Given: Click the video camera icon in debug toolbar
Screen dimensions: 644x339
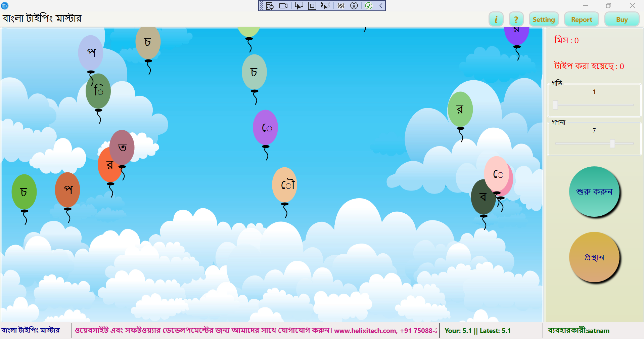Looking at the screenshot, I should [283, 6].
